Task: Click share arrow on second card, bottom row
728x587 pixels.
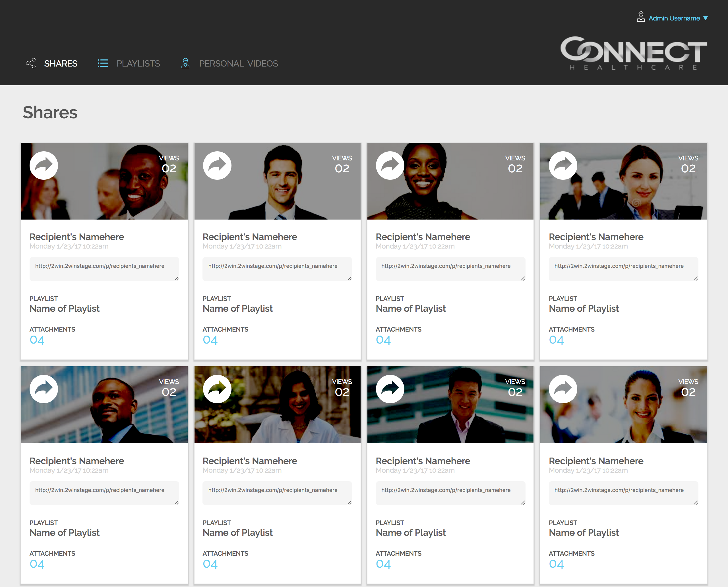Action: tap(217, 389)
